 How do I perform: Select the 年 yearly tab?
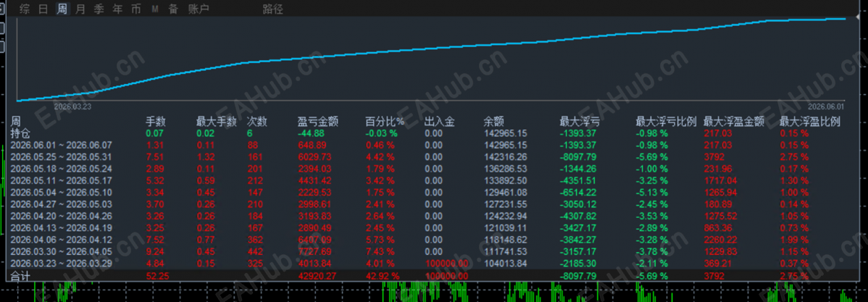coord(117,9)
